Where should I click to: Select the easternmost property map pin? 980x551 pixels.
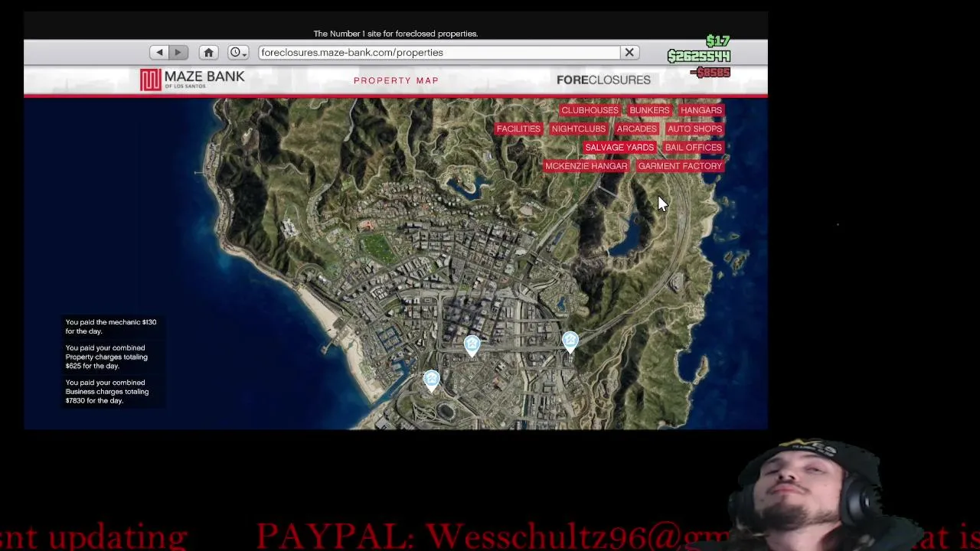(570, 342)
